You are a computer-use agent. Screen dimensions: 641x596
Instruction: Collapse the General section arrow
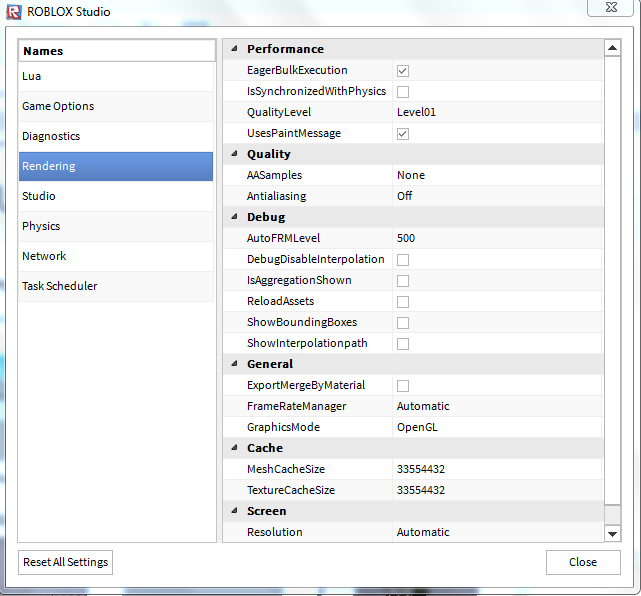235,363
